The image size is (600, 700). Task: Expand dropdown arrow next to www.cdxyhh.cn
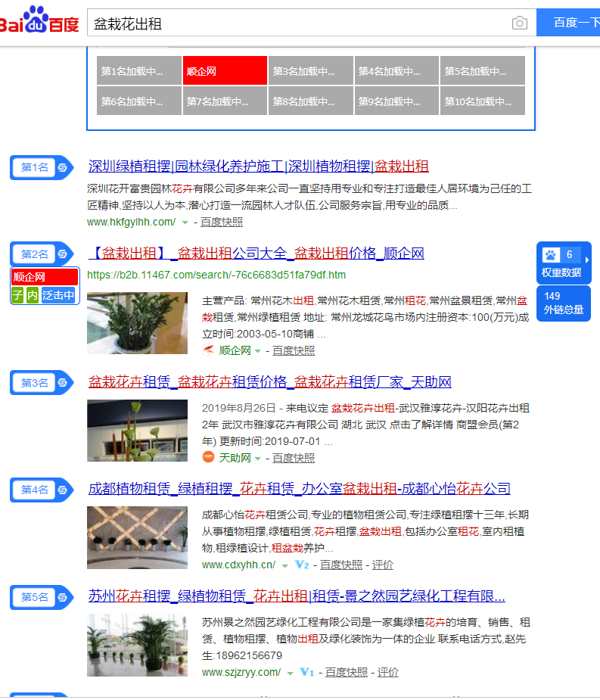coord(284,565)
